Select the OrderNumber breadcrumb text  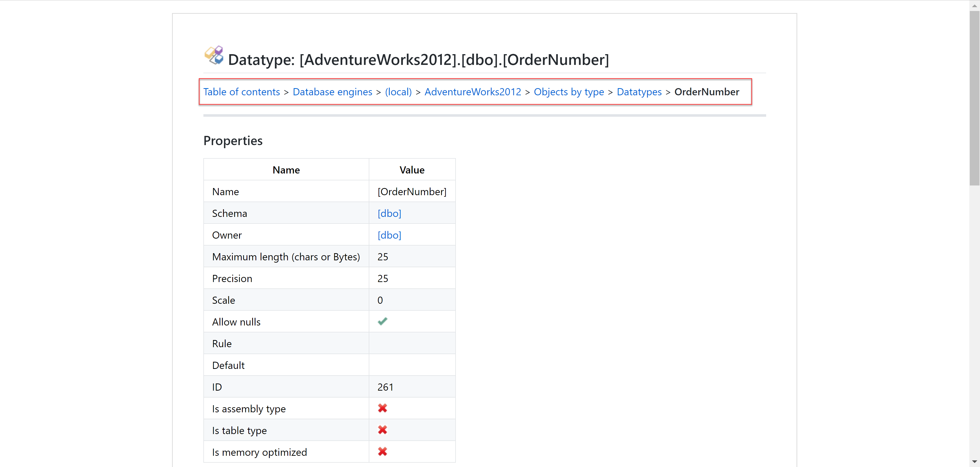coord(706,92)
